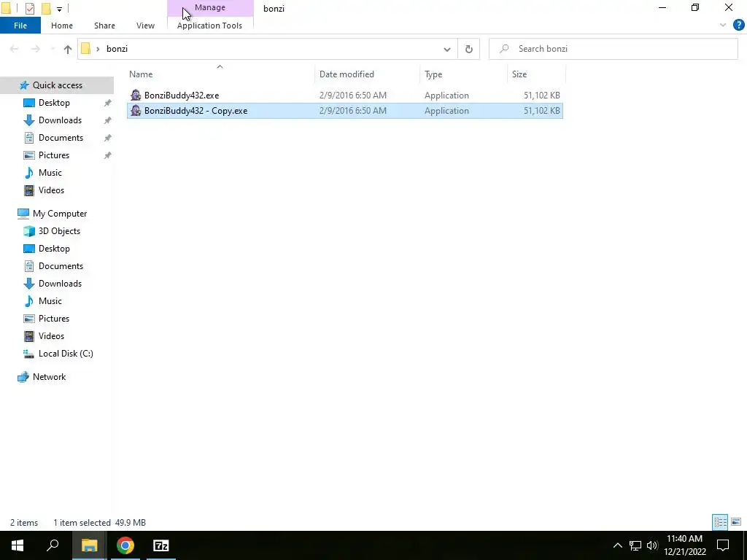
Task: Go back using the Back arrow
Action: click(15, 49)
